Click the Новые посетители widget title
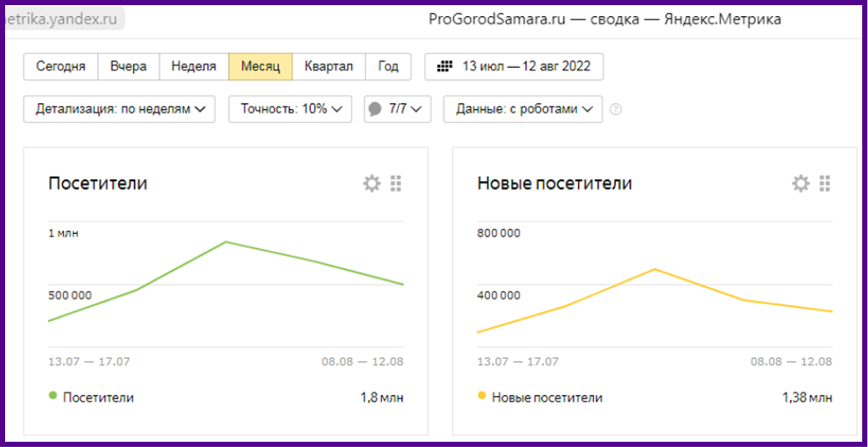The image size is (868, 447). 554,184
